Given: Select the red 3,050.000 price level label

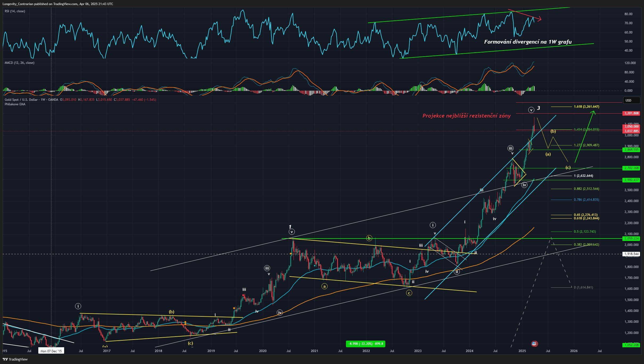Looking at the screenshot, I should (x=631, y=127).
